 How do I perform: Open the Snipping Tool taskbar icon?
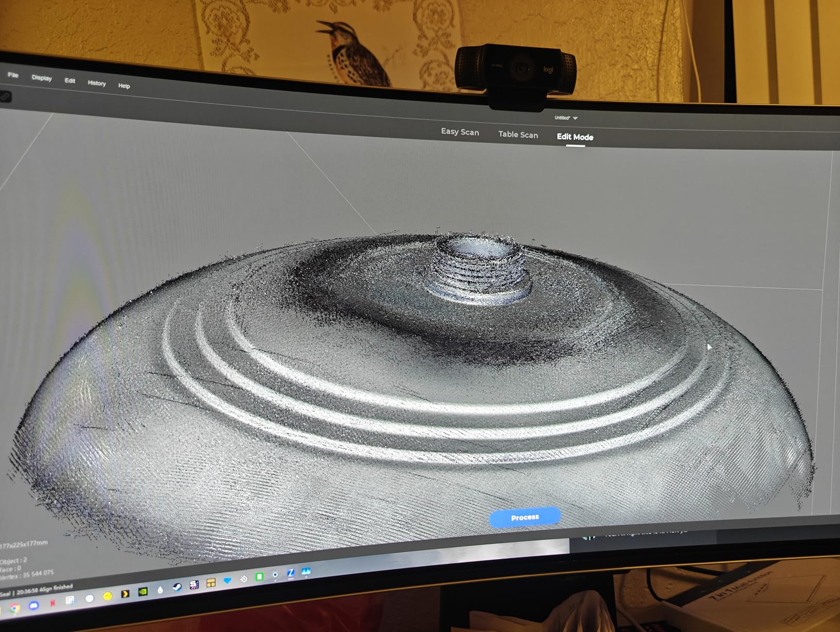(x=71, y=600)
